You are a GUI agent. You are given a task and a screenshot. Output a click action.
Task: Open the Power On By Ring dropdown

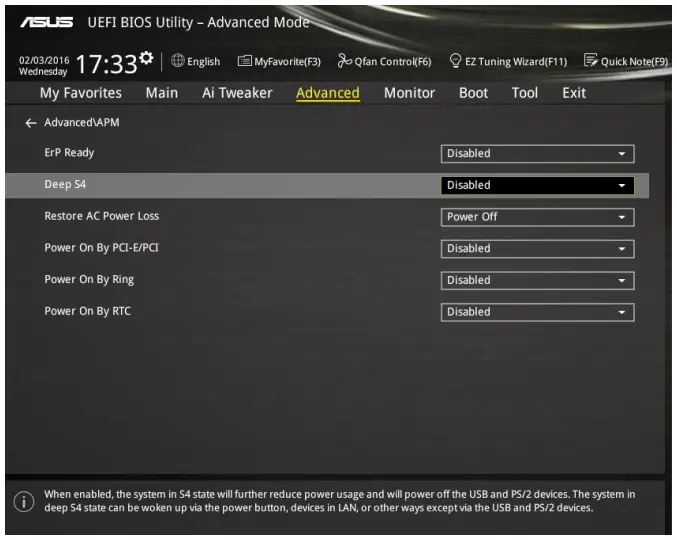(538, 281)
